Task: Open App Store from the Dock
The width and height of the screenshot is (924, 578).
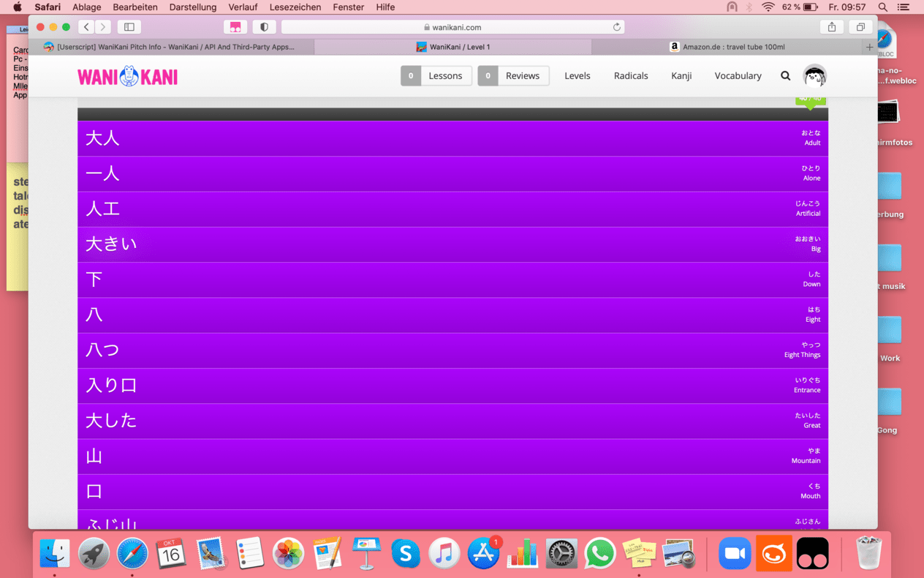Action: (x=483, y=554)
